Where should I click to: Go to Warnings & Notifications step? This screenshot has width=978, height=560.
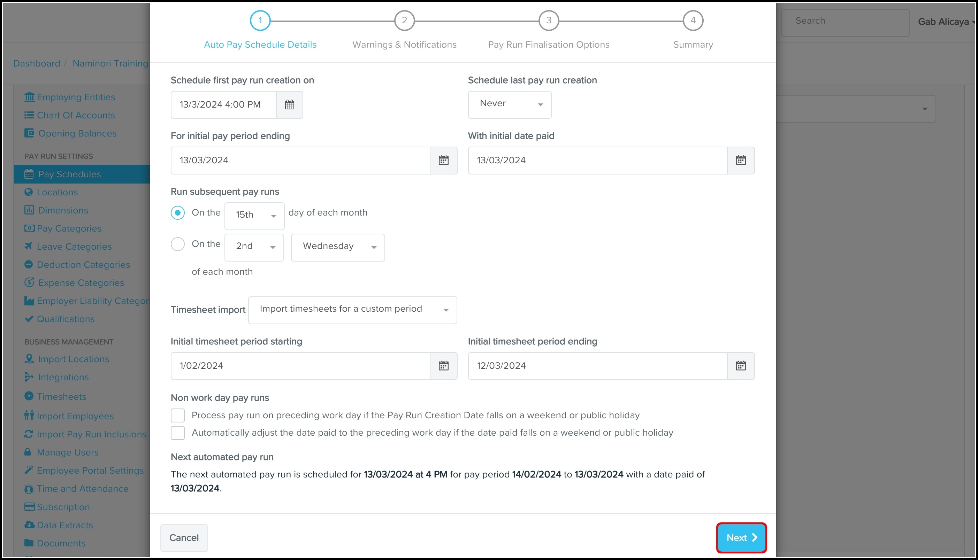pyautogui.click(x=404, y=21)
